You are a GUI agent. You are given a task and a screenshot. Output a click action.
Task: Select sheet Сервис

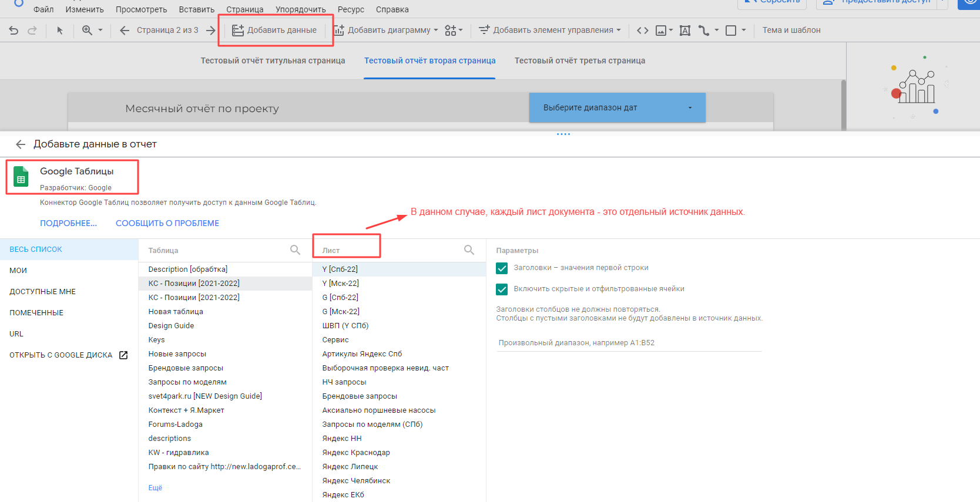[400, 340]
